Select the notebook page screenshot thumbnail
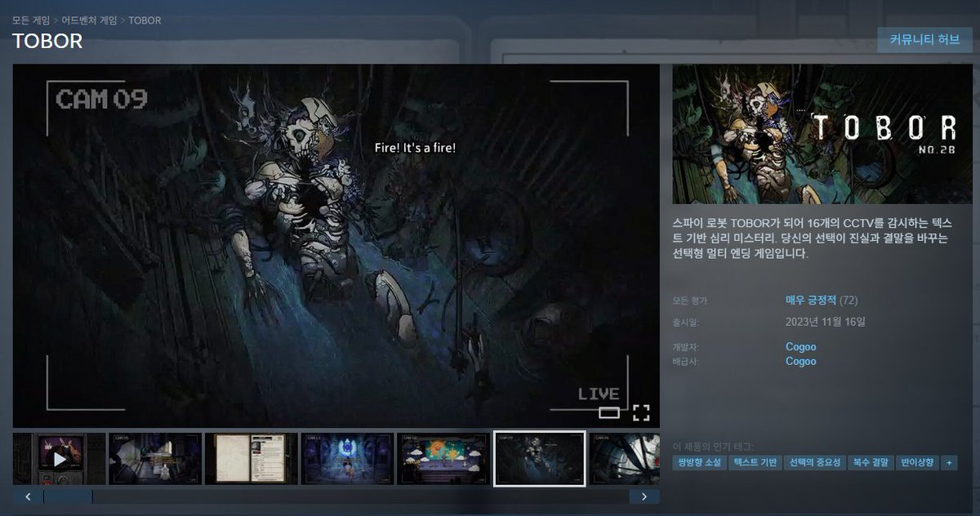The width and height of the screenshot is (980, 516). point(251,459)
